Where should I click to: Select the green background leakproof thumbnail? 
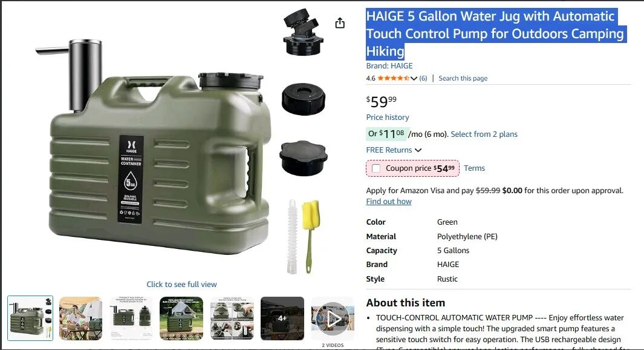(181, 319)
